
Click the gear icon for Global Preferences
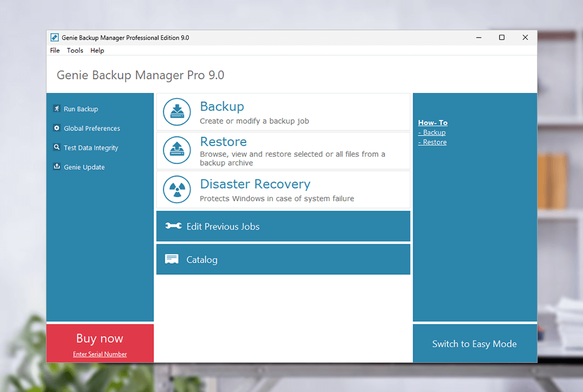[x=57, y=128]
